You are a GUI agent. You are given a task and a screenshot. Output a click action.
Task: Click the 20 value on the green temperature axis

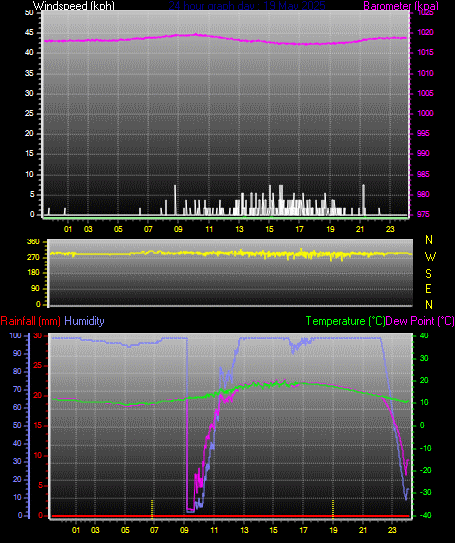tap(424, 380)
